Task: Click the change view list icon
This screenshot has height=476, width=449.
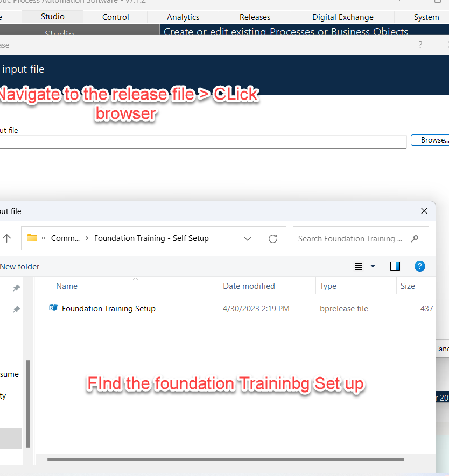Action: (x=359, y=267)
